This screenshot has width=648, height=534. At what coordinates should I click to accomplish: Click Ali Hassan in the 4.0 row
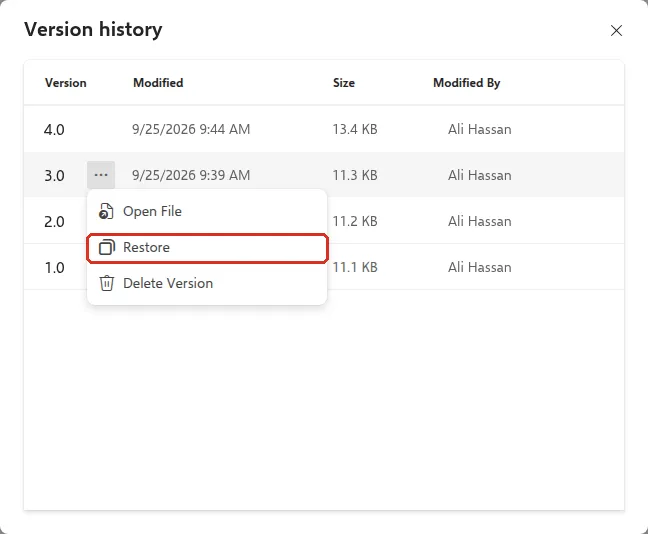coord(479,129)
